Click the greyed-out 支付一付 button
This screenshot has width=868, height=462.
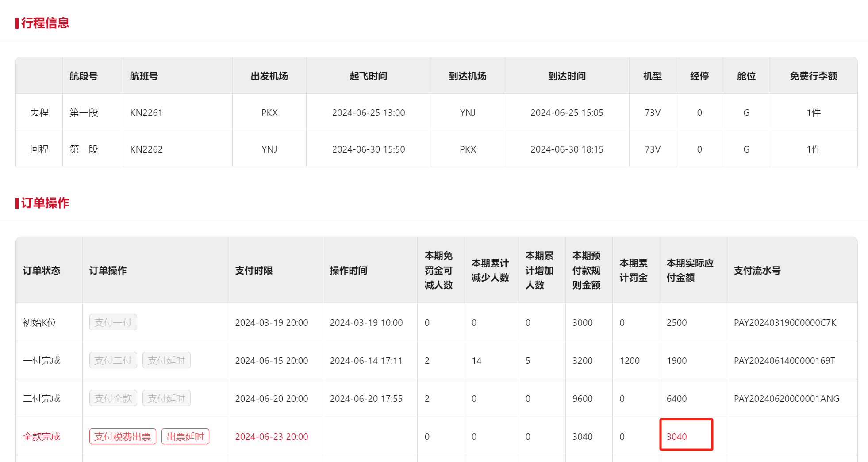[x=113, y=322]
